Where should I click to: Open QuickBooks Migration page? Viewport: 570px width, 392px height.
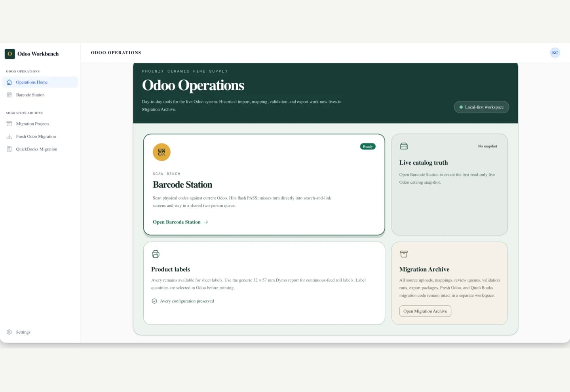pyautogui.click(x=40, y=149)
